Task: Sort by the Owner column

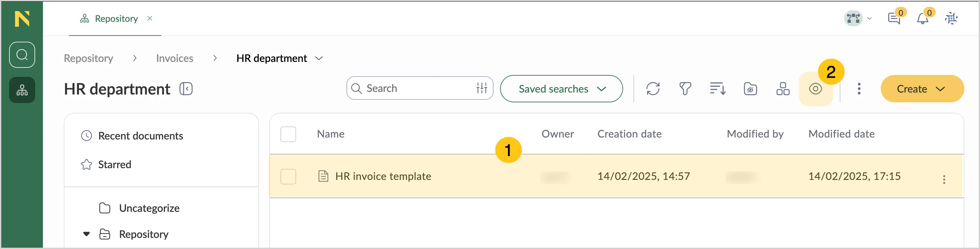Action: point(557,134)
